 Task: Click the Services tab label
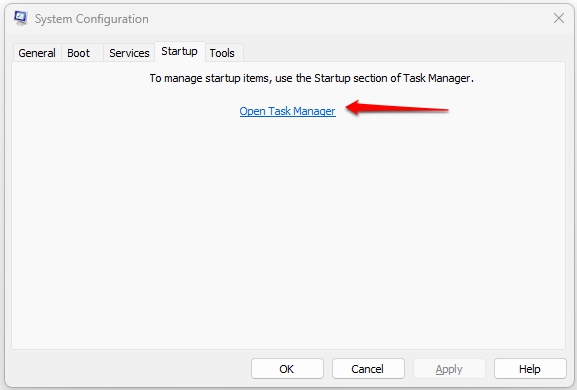point(129,53)
